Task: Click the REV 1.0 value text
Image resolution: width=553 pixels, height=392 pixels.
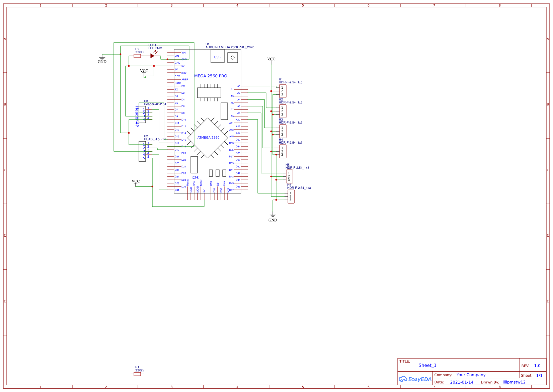Action: tap(537, 366)
